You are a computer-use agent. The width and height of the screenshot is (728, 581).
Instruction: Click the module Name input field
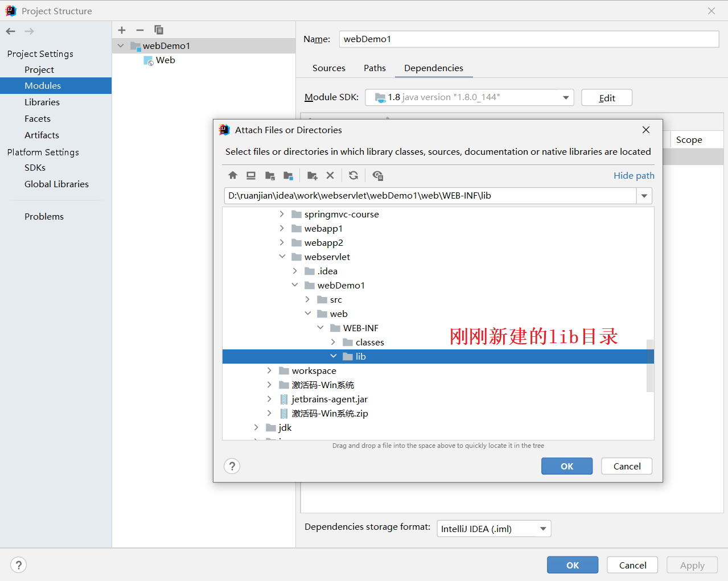pyautogui.click(x=529, y=39)
